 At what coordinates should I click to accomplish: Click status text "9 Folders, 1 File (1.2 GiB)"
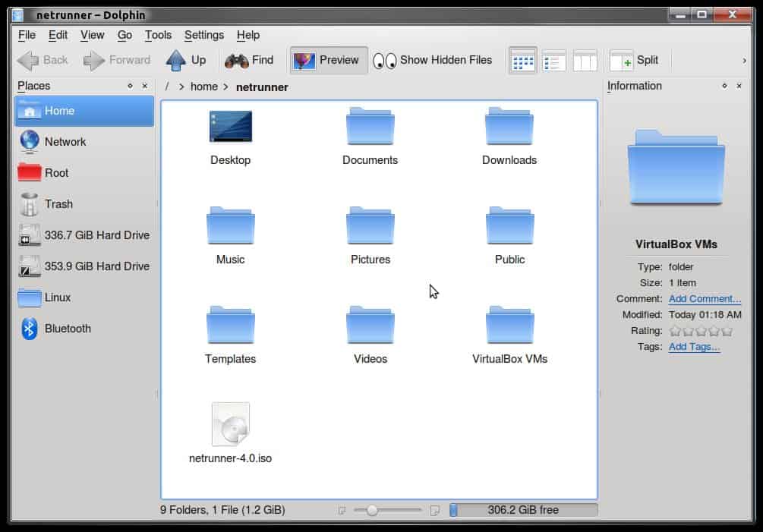pos(222,510)
